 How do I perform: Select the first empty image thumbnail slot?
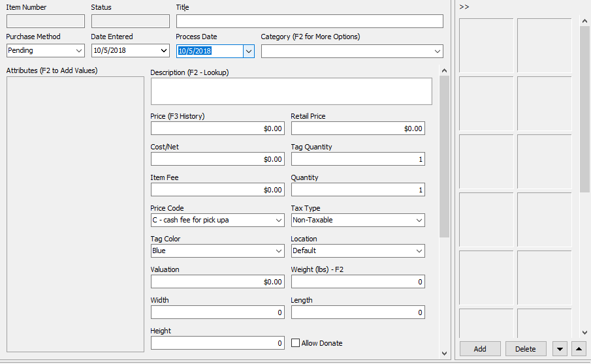(x=487, y=45)
